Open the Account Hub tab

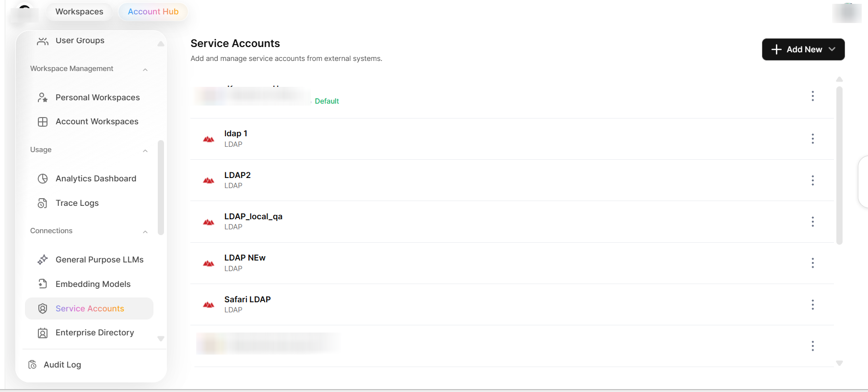pyautogui.click(x=152, y=12)
